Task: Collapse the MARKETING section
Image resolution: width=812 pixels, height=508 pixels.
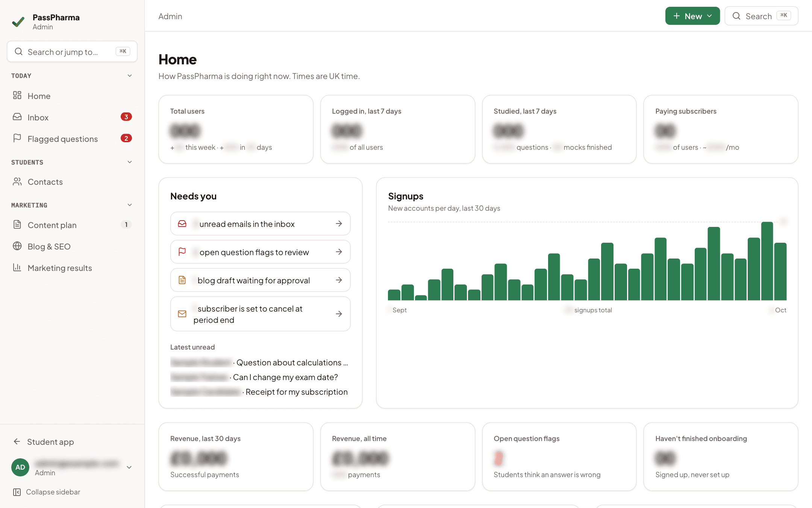Action: pos(130,205)
